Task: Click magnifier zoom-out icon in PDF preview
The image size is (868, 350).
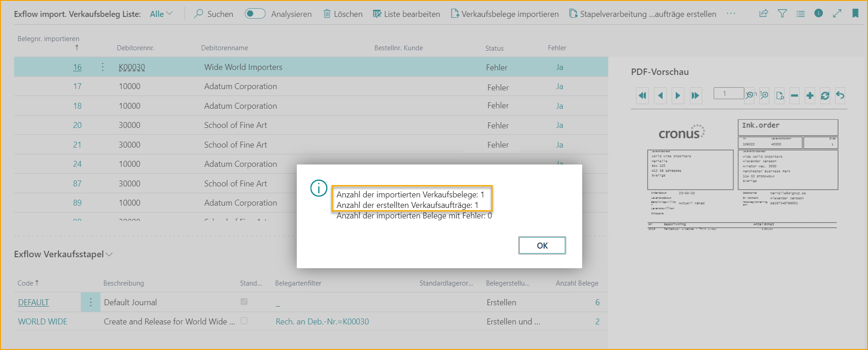Action: click(x=749, y=95)
